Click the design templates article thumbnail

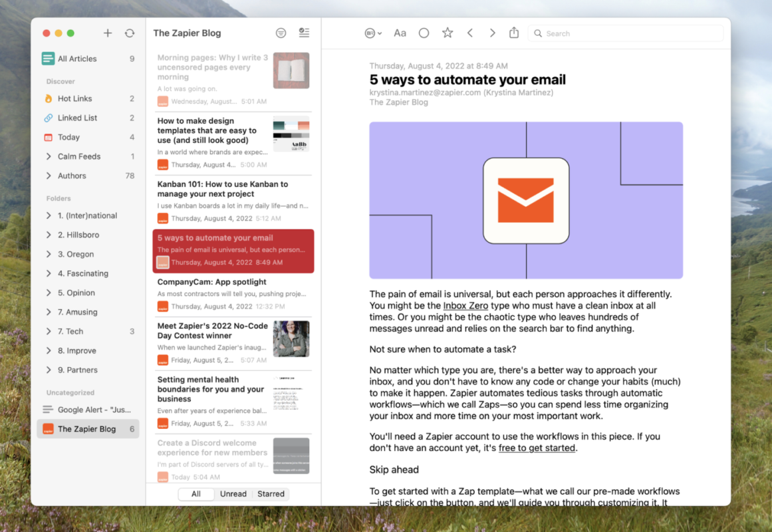(291, 134)
